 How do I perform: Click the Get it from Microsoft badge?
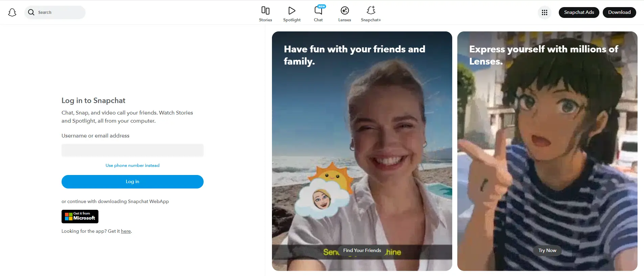(80, 217)
